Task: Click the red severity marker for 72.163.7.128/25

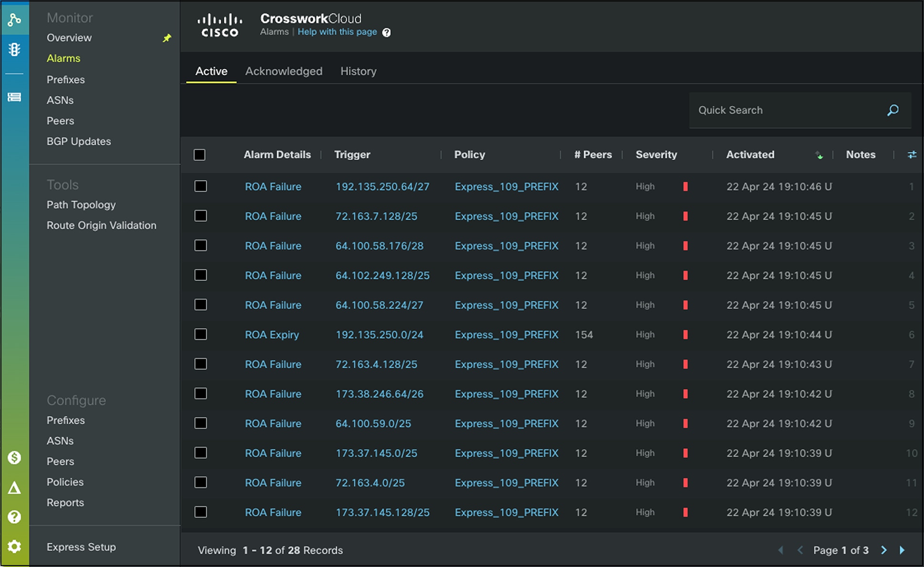Action: tap(685, 216)
